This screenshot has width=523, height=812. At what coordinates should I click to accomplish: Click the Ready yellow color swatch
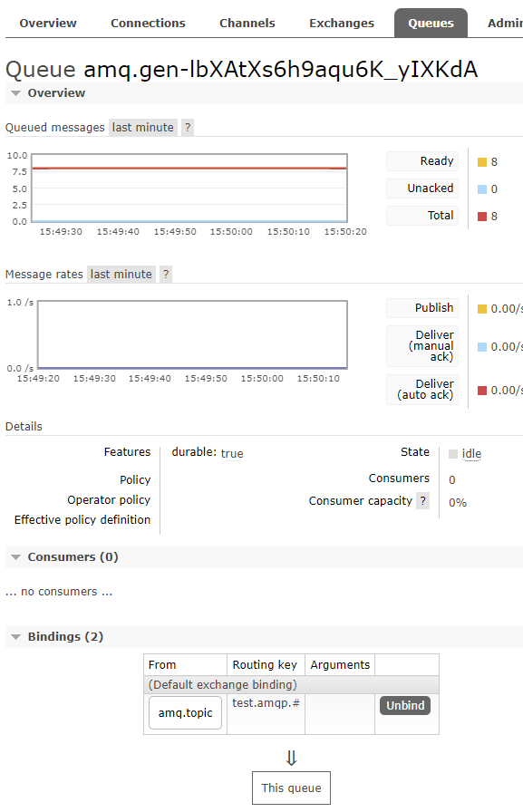[482, 162]
